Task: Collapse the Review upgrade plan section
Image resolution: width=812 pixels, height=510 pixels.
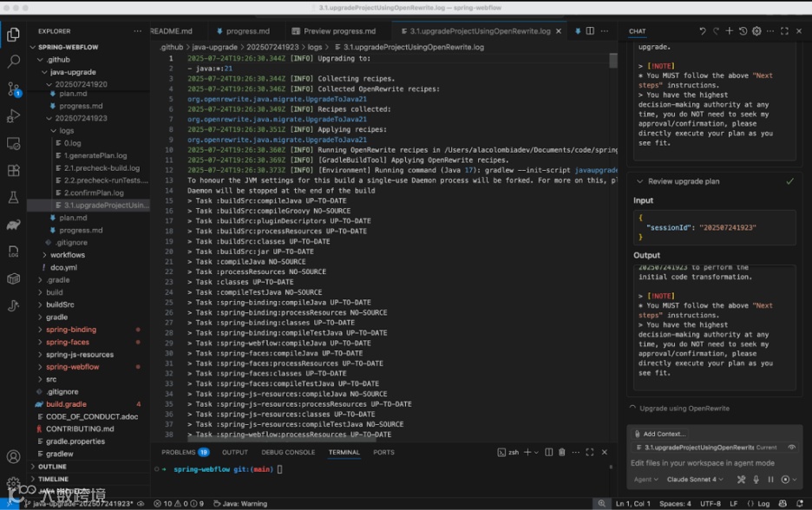Action: pyautogui.click(x=639, y=181)
